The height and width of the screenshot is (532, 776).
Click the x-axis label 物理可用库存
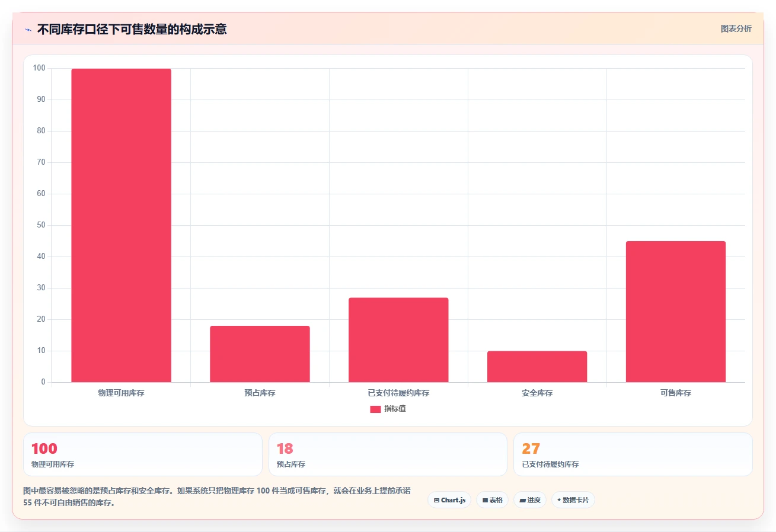(121, 393)
